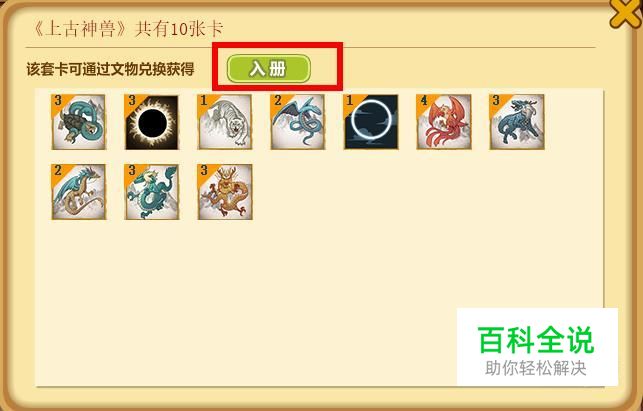
Task: Click the 《上古神兽》共有10张卡 title
Action: point(127,29)
